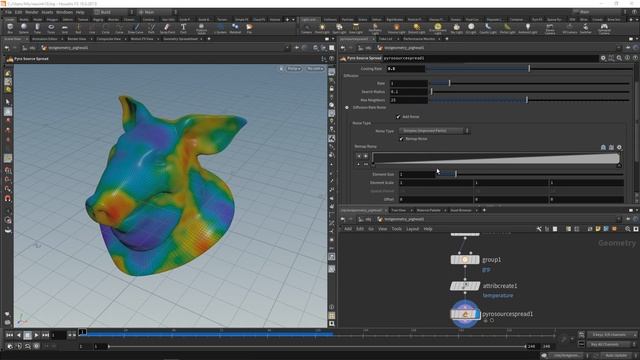640x360 pixels.
Task: Select the Draw Curve shelf tool
Action: (x=136, y=29)
